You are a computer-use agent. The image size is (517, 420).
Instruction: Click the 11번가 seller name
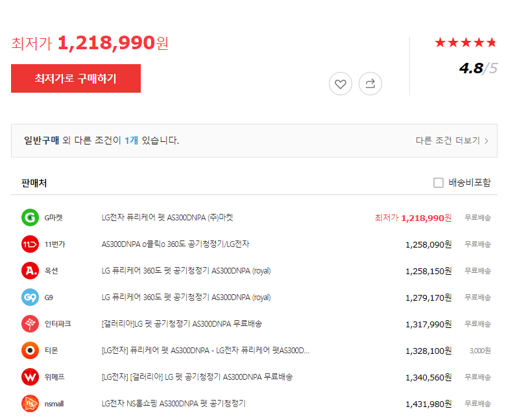point(54,244)
